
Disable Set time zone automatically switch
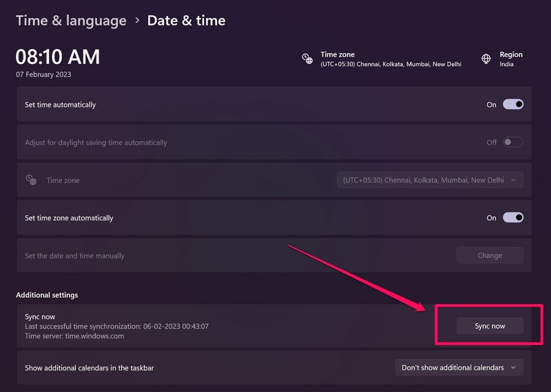pyautogui.click(x=513, y=218)
